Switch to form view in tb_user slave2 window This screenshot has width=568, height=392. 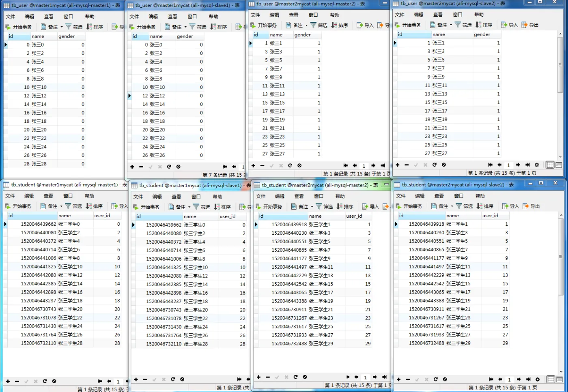tap(559, 165)
